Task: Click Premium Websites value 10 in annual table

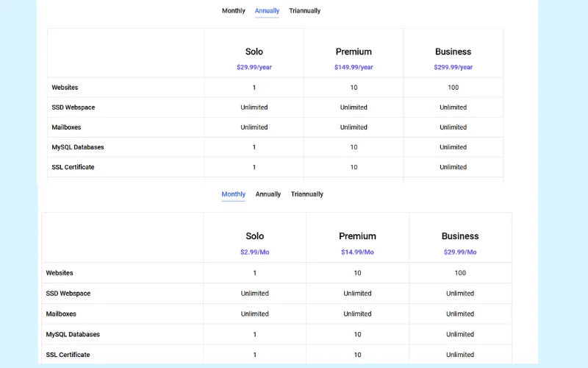Action: click(354, 88)
